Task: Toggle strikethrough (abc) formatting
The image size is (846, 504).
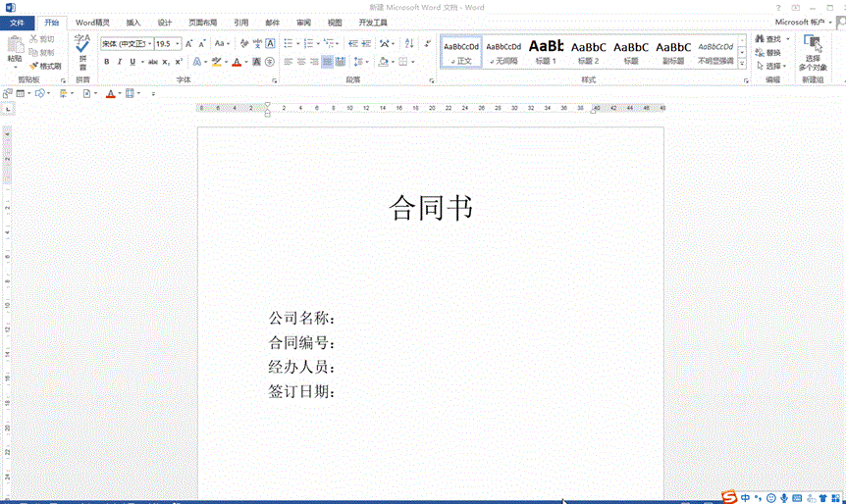Action: coord(152,62)
